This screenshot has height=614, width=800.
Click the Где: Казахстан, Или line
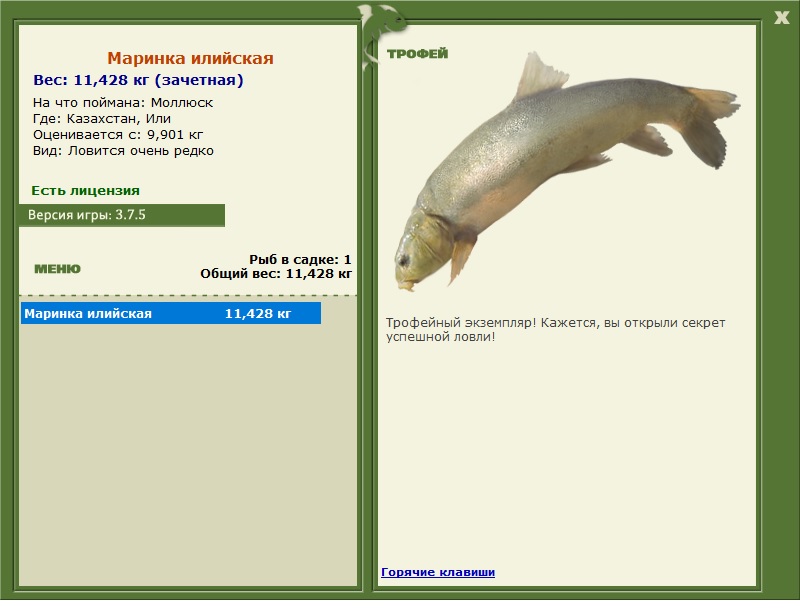coord(102,118)
